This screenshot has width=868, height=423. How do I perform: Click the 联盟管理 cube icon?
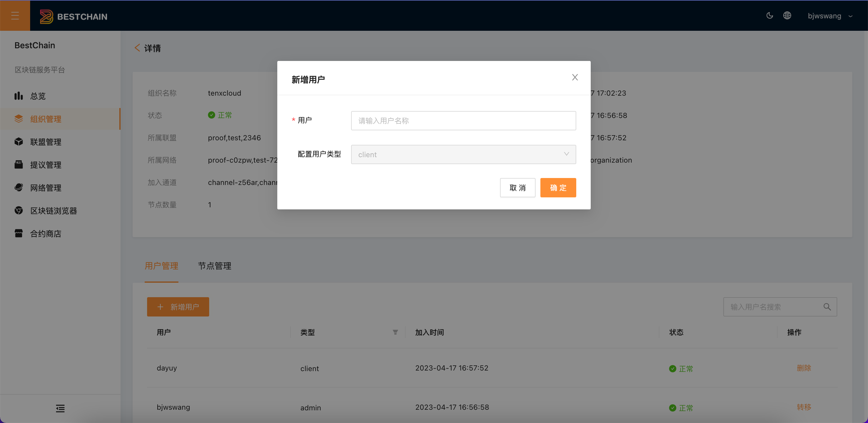[18, 142]
